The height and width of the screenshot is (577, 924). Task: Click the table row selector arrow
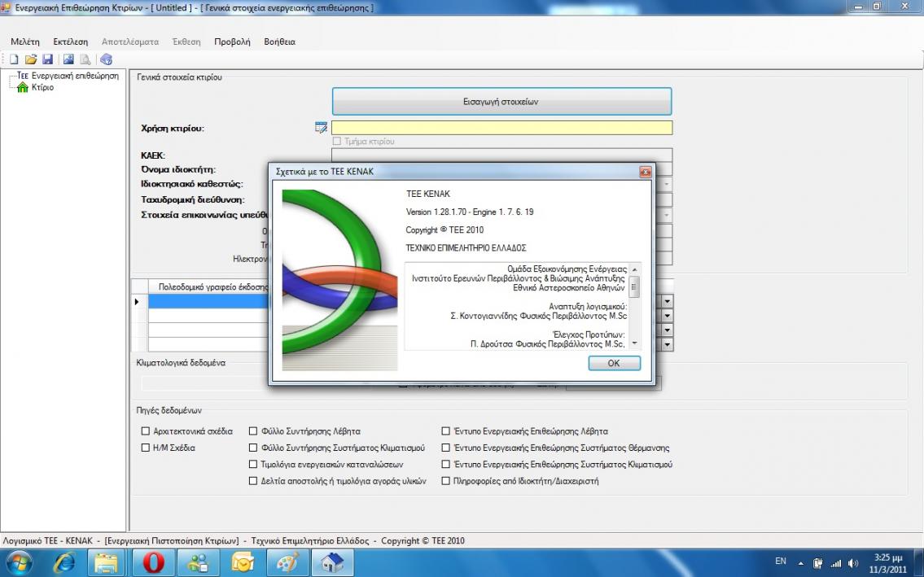138,301
